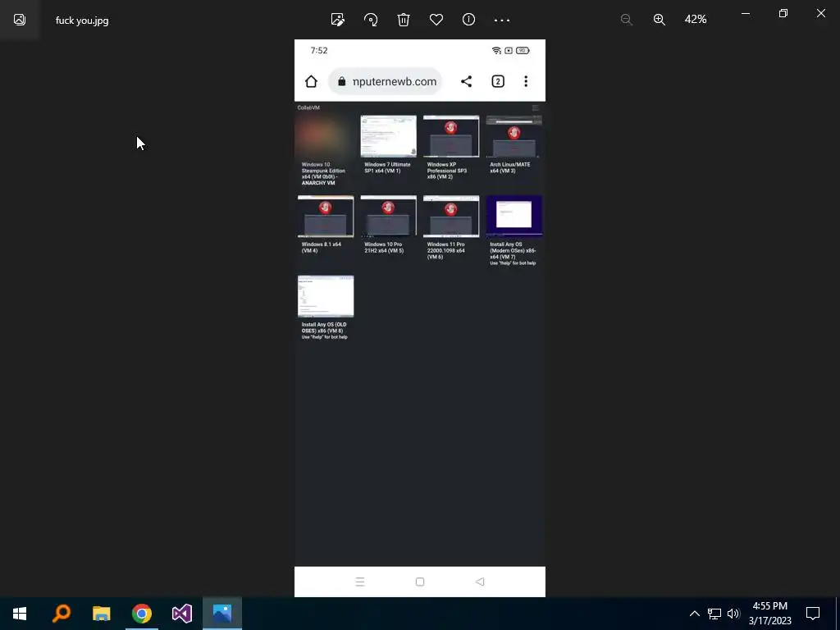Tap the battery indicator in phone status bar
Viewport: 840px width, 630px height.
(523, 50)
